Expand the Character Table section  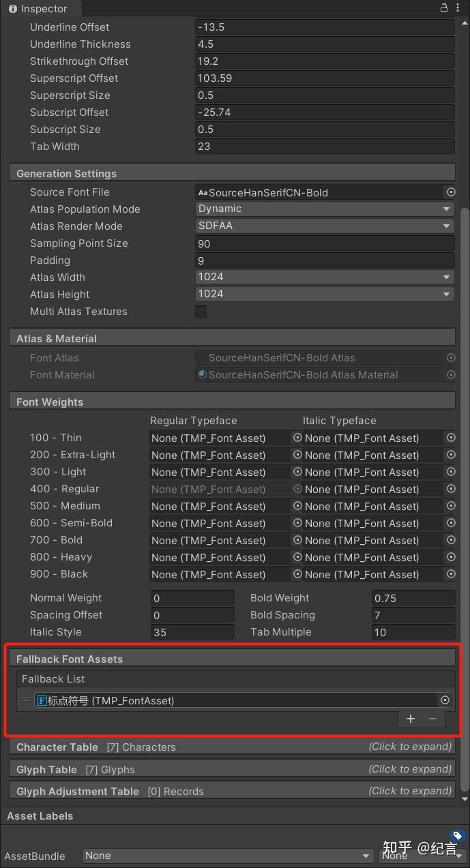tap(233, 747)
